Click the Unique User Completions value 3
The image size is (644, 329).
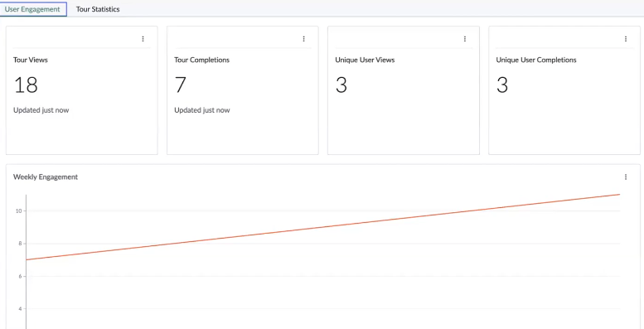[x=502, y=85]
